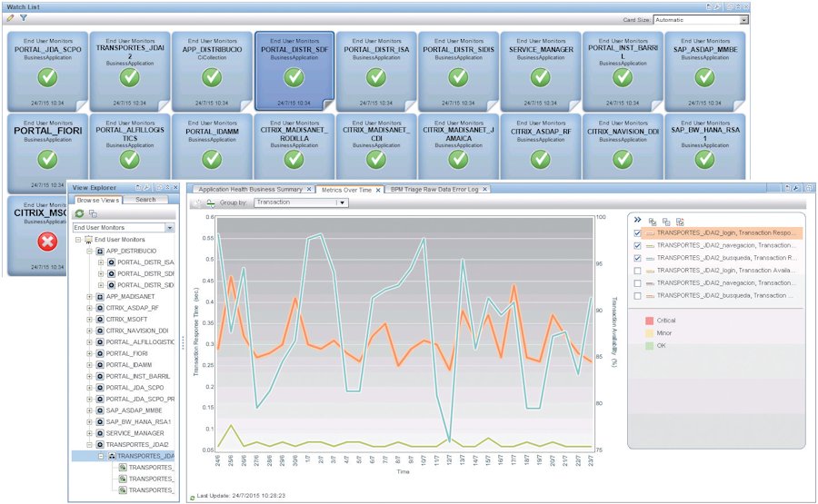Open the BPM Triage Raw Data Error Log tab
The image size is (818, 504).
pos(434,189)
